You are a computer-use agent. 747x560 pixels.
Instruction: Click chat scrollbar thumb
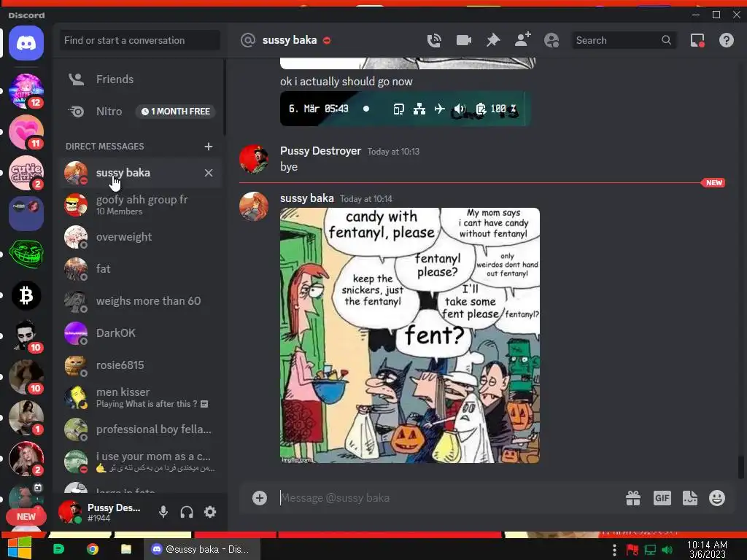click(741, 467)
